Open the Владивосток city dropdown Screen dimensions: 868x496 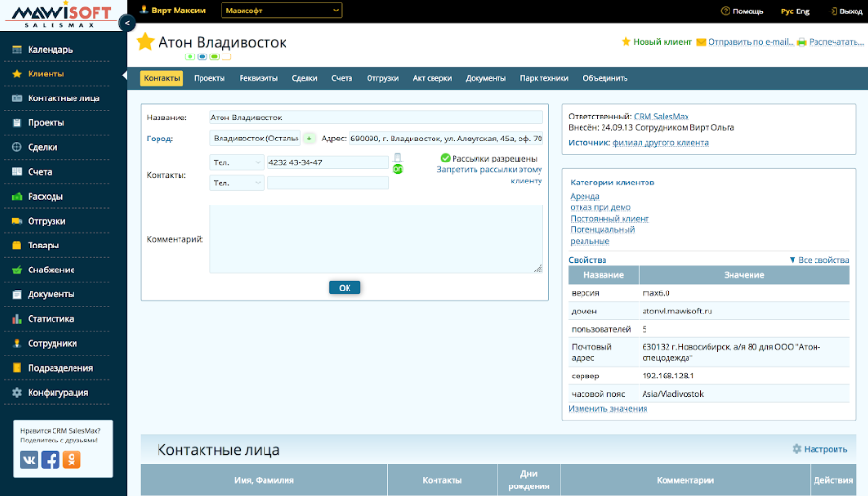pyautogui.click(x=255, y=139)
